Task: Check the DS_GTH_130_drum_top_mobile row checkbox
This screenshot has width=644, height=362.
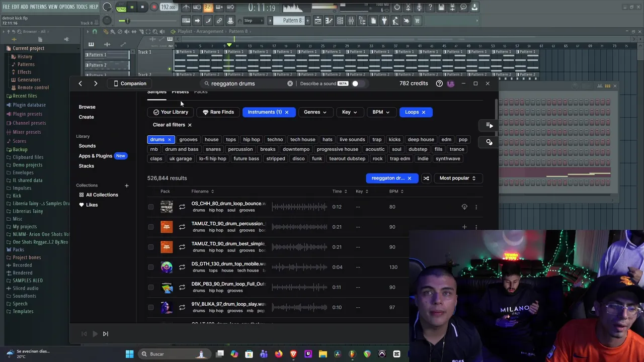Action: click(151, 267)
